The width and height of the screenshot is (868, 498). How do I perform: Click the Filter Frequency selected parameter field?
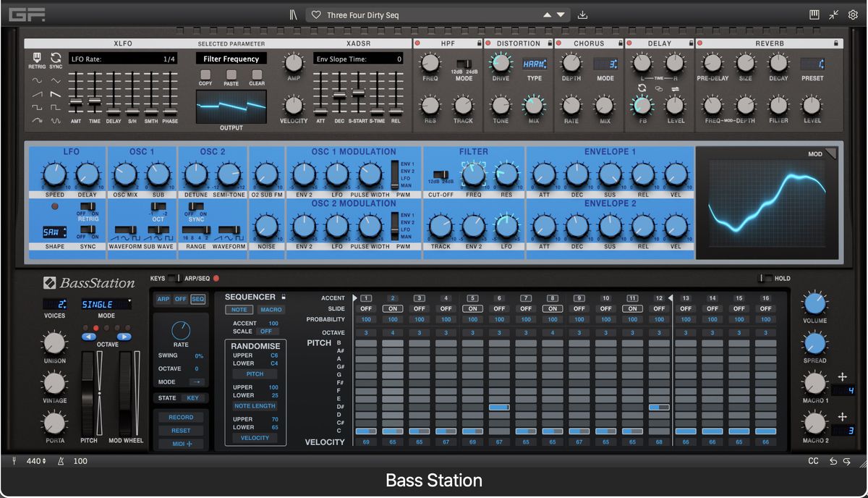click(x=231, y=59)
